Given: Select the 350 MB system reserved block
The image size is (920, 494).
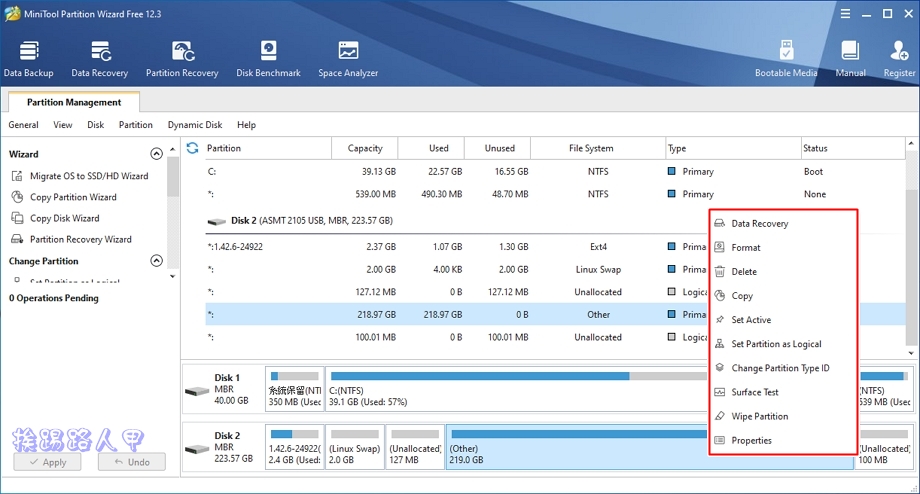Looking at the screenshot, I should (x=295, y=389).
